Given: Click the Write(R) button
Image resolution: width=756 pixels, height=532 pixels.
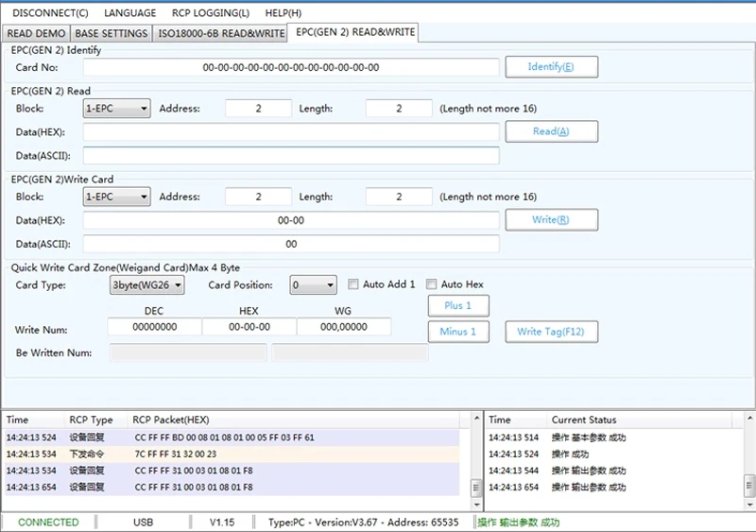Looking at the screenshot, I should 551,219.
